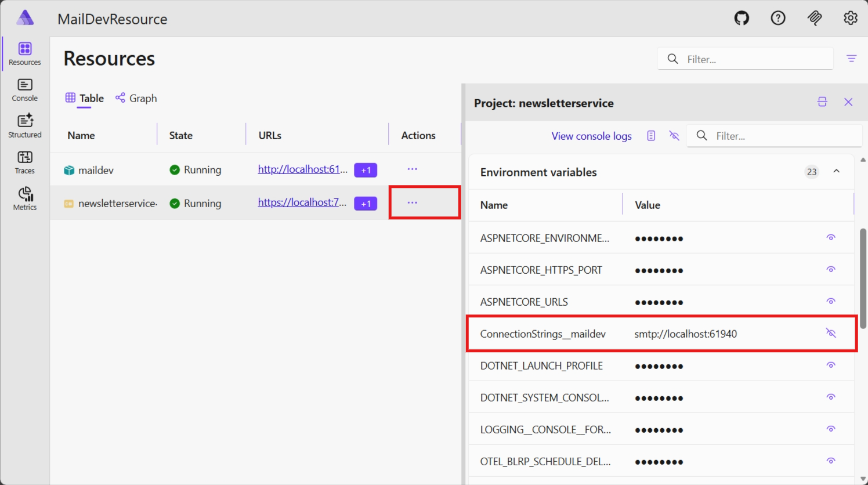The height and width of the screenshot is (485, 868).
Task: Reveal the ASPNETCORE_URLS value with eye toggle
Action: 831,301
